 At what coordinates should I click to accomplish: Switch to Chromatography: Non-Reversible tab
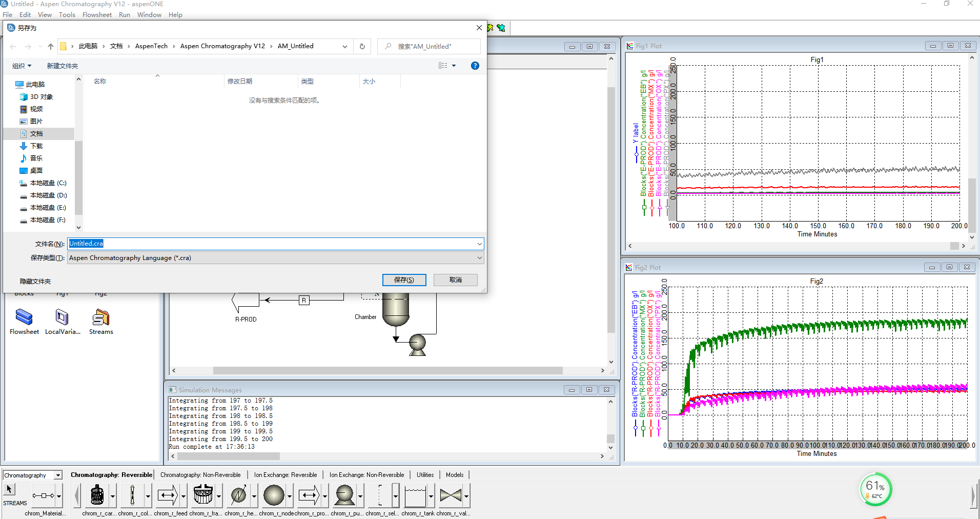pyautogui.click(x=200, y=475)
